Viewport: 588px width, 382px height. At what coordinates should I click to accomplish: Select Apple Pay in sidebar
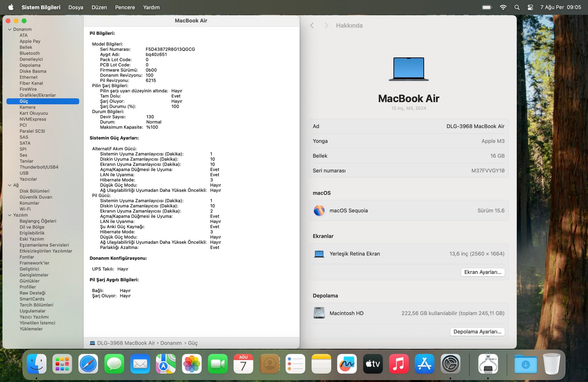[30, 41]
